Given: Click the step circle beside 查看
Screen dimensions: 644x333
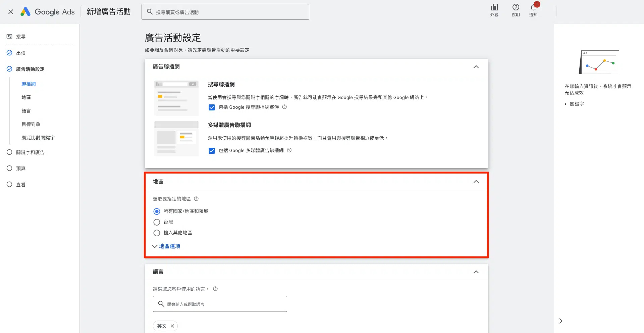Looking at the screenshot, I should (9, 184).
